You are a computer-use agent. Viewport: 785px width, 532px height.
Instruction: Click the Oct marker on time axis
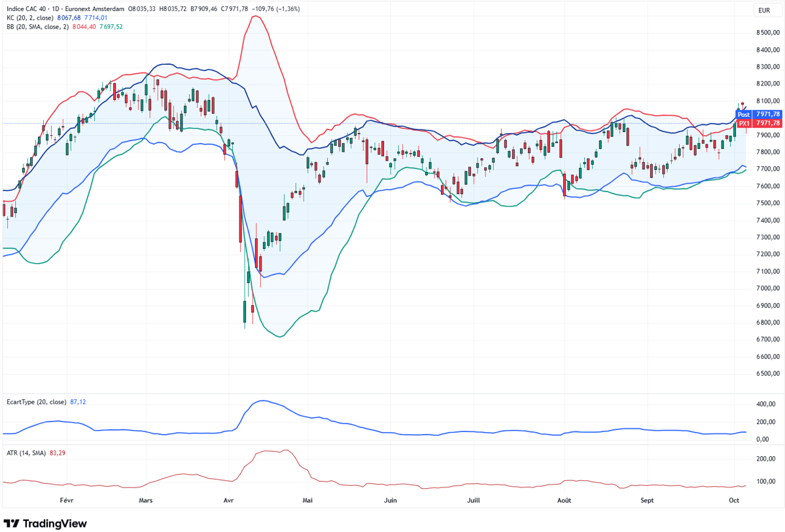tap(734, 500)
